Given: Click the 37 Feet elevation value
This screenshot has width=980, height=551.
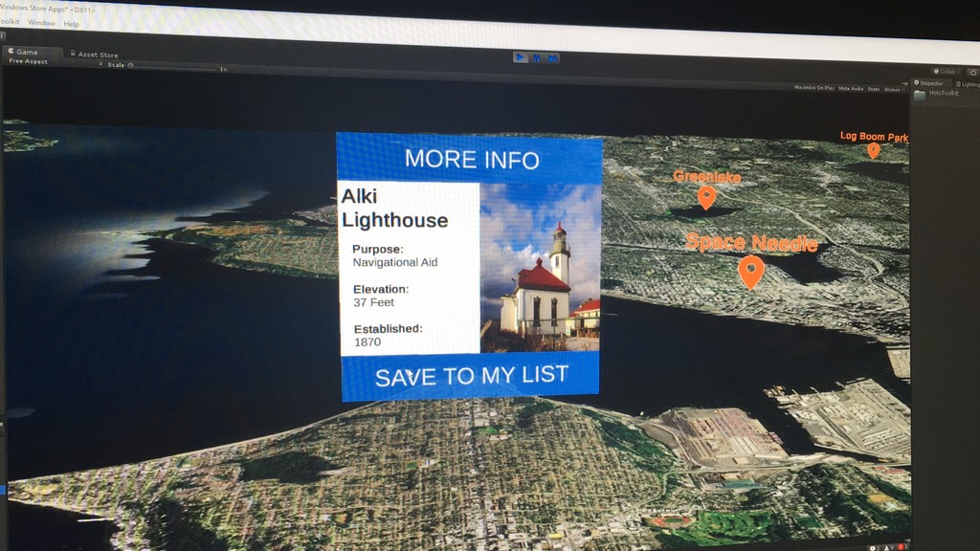Looking at the screenshot, I should pos(374,302).
